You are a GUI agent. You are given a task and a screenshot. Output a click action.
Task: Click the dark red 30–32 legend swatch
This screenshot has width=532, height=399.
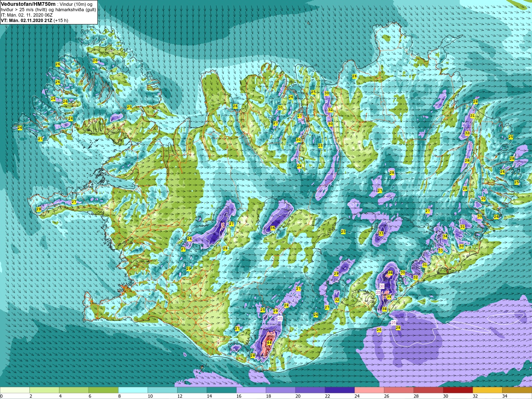(458, 390)
